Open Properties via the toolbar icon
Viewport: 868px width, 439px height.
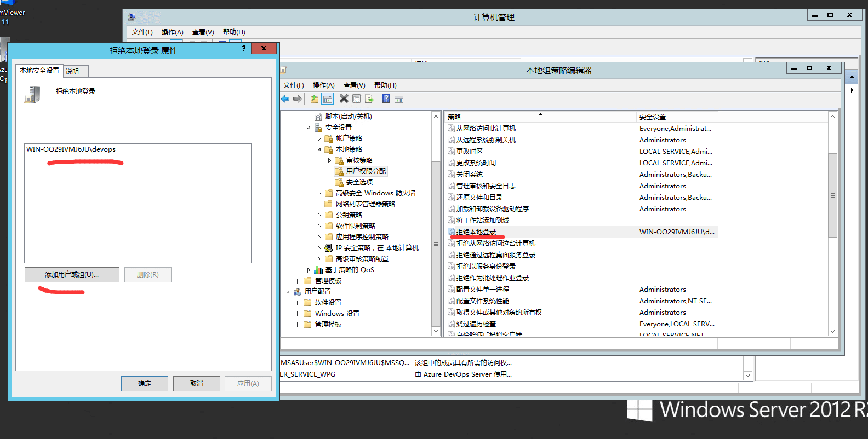click(x=357, y=99)
